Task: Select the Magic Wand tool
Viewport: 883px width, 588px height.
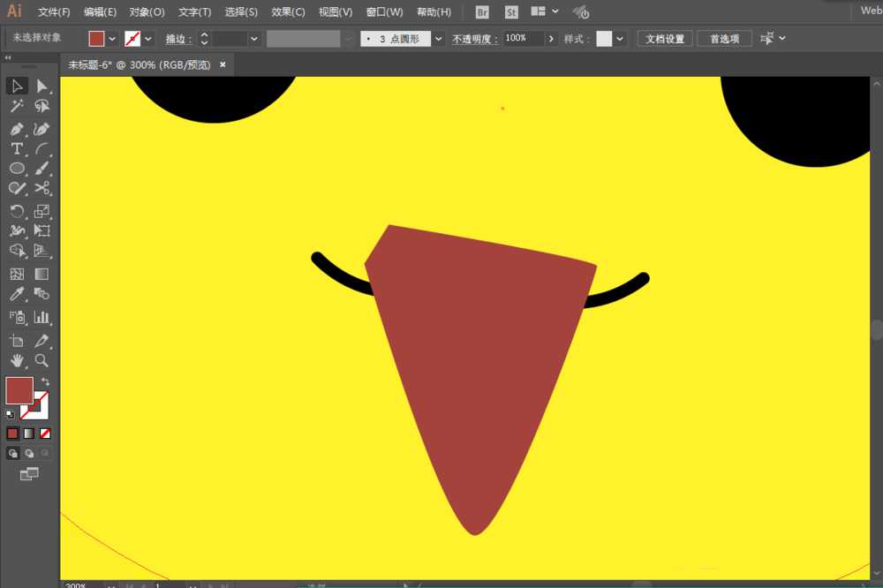Action: (x=17, y=106)
